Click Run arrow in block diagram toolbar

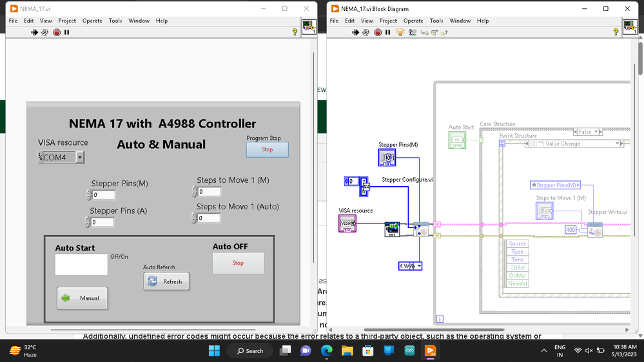point(356,32)
